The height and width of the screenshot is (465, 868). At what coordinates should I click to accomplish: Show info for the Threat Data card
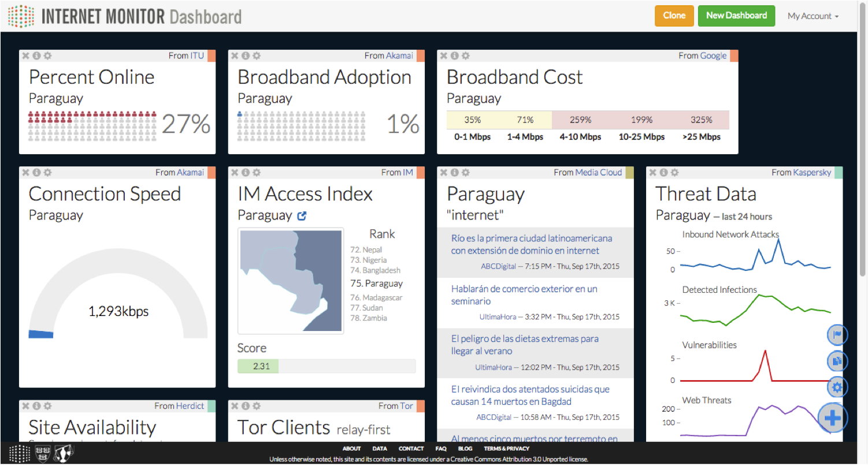pos(663,172)
